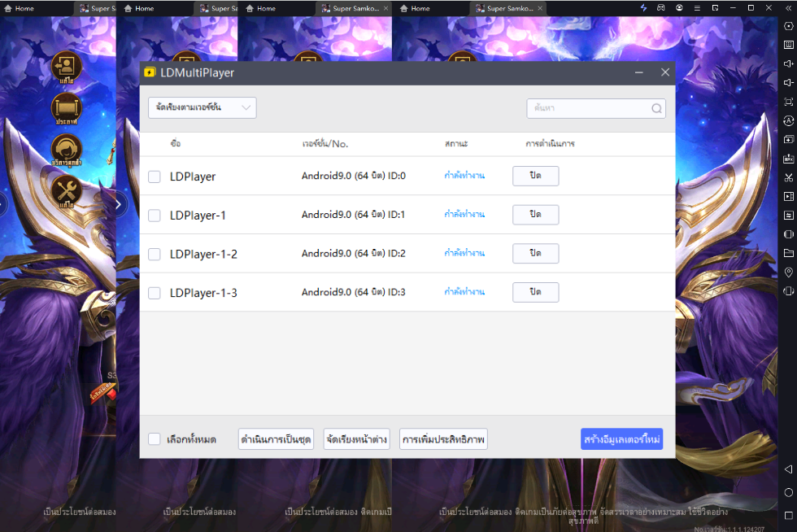Toggle fullscreen with the sidebar icon
797x532 pixels.
[x=788, y=102]
